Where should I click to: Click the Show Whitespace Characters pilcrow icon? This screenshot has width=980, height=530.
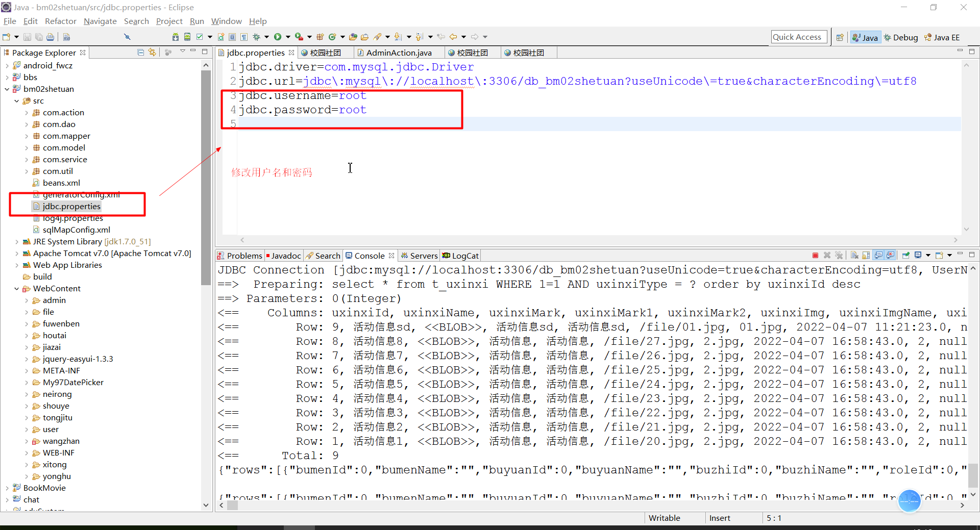[x=244, y=37]
